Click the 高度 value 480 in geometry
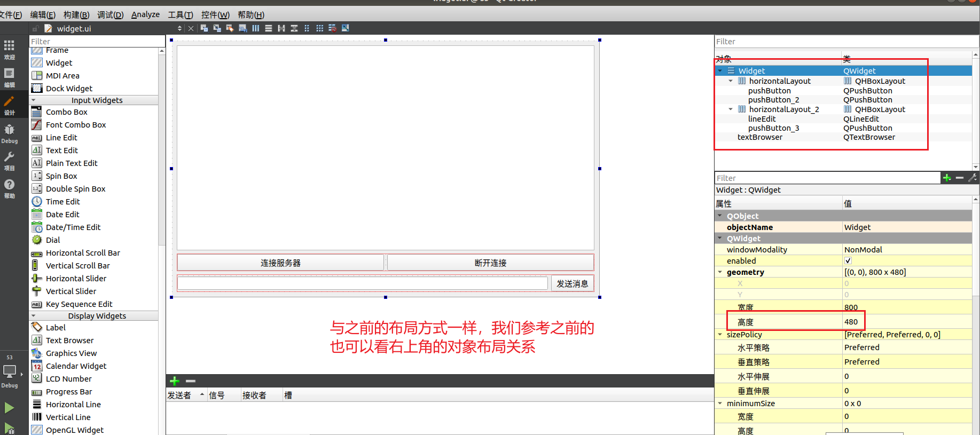980x435 pixels. pos(851,322)
